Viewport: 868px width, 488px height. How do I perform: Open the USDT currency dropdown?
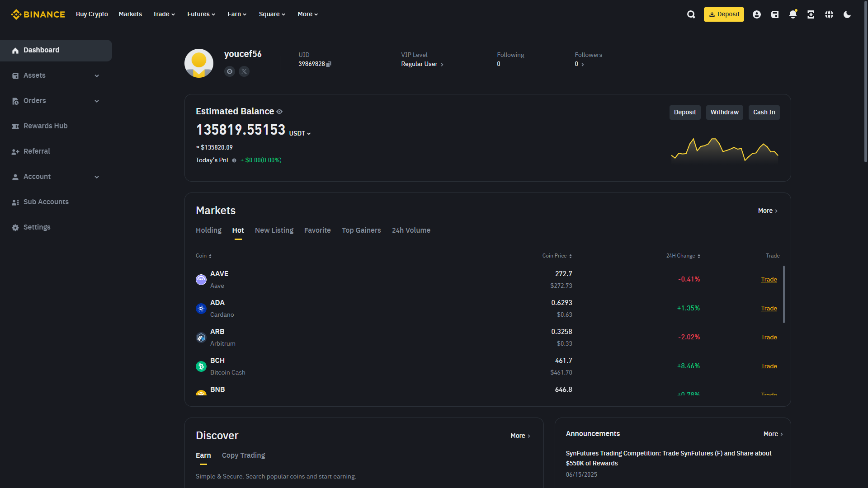[300, 133]
